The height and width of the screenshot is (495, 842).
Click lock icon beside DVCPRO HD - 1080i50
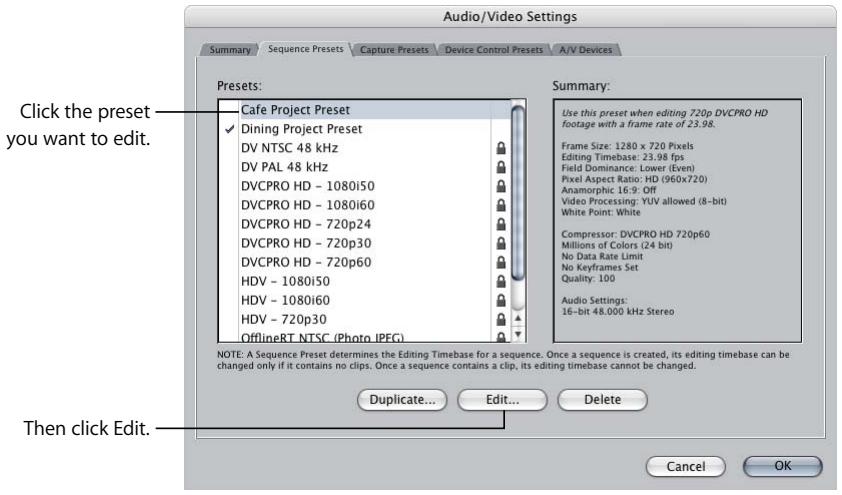(500, 186)
